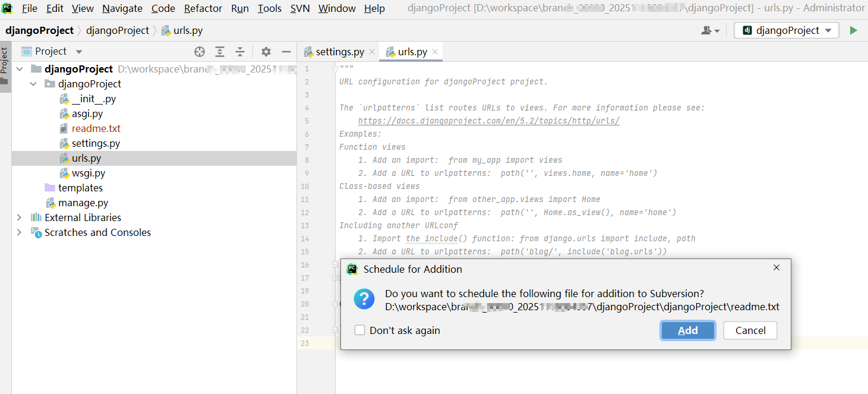Open the user account icon menu
Viewport: 868px width, 394px height.
click(x=711, y=30)
